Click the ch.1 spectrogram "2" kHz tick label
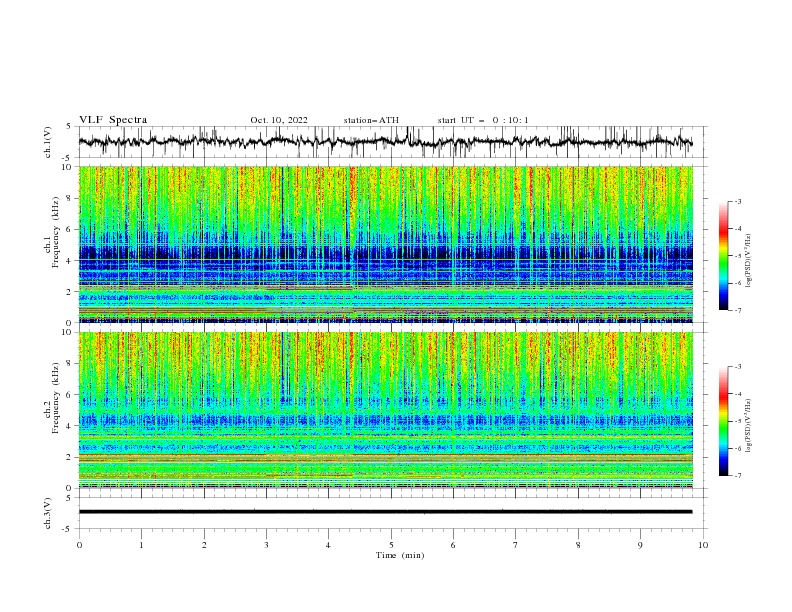Image resolution: width=792 pixels, height=612 pixels. click(70, 292)
